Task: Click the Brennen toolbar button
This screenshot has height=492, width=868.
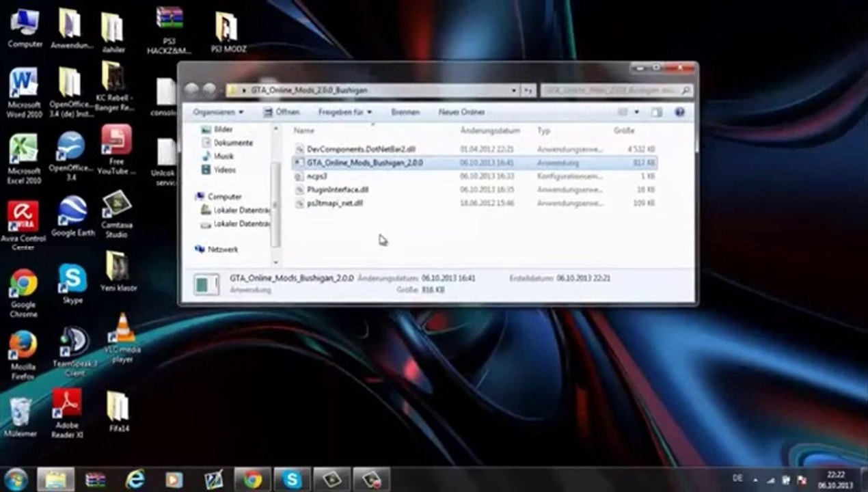Action: 405,112
